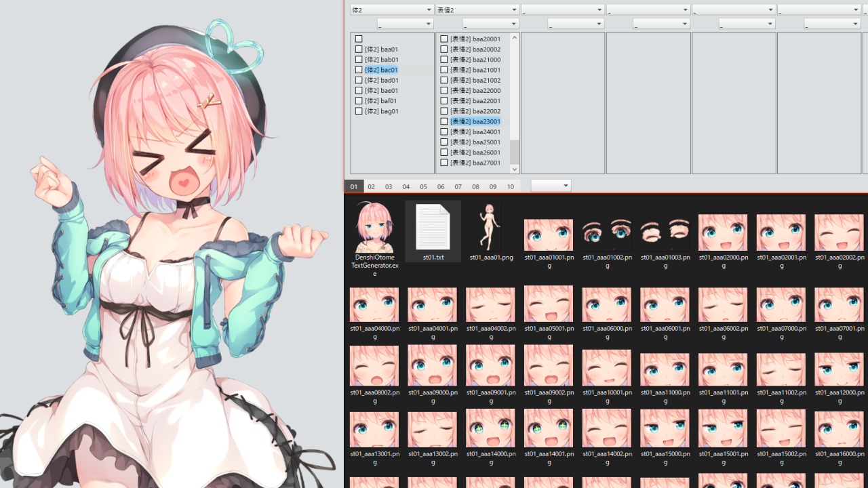The height and width of the screenshot is (488, 868).
Task: Select the [表情2] baa22001 row text
Action: coord(475,100)
